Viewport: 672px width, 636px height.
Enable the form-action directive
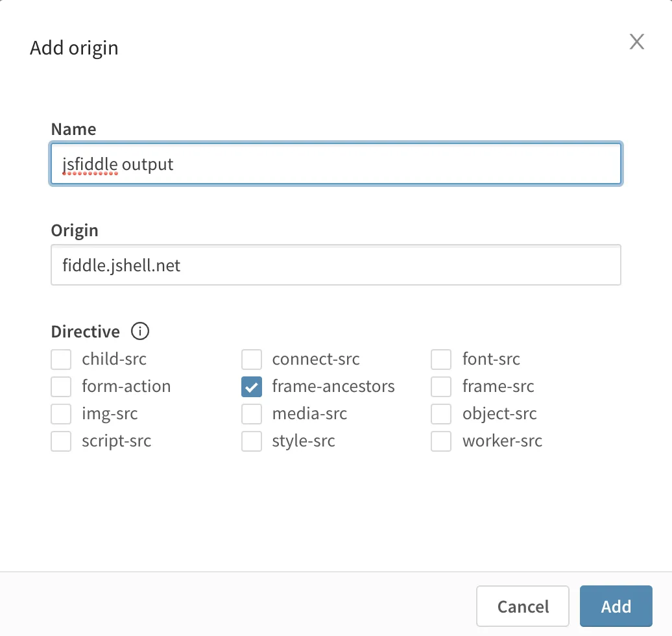tap(60, 386)
